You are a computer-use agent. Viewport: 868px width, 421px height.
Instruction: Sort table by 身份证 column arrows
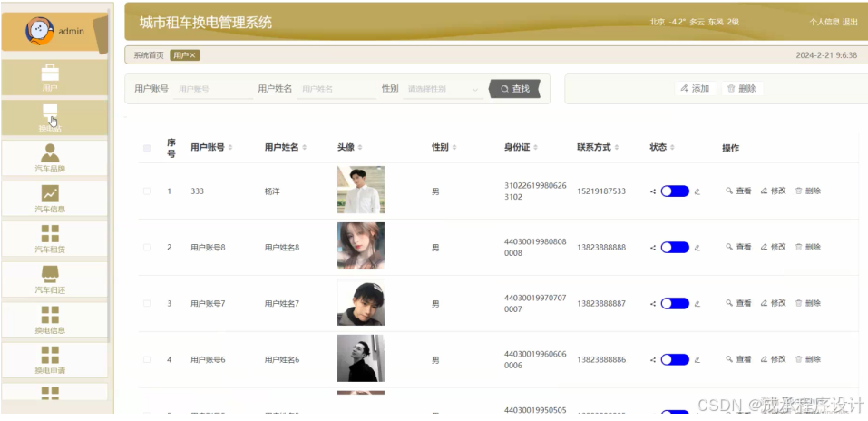tap(536, 147)
